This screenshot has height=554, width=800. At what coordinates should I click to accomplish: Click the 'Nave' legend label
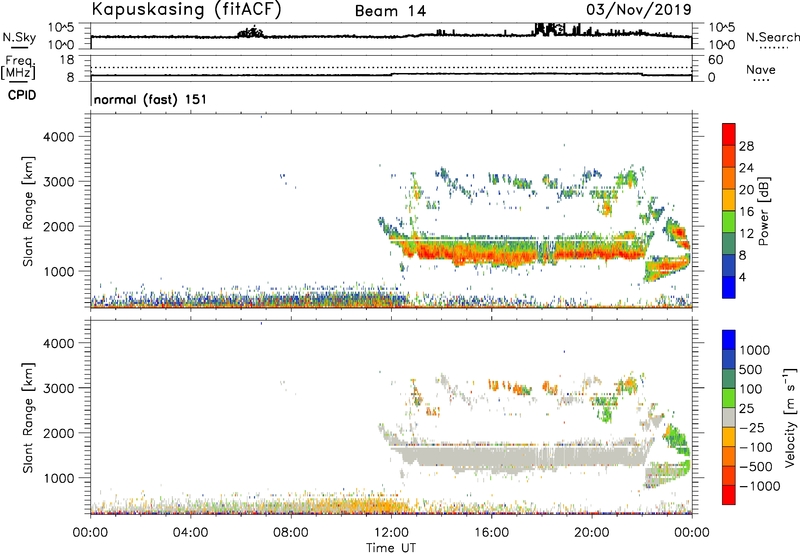click(x=761, y=69)
